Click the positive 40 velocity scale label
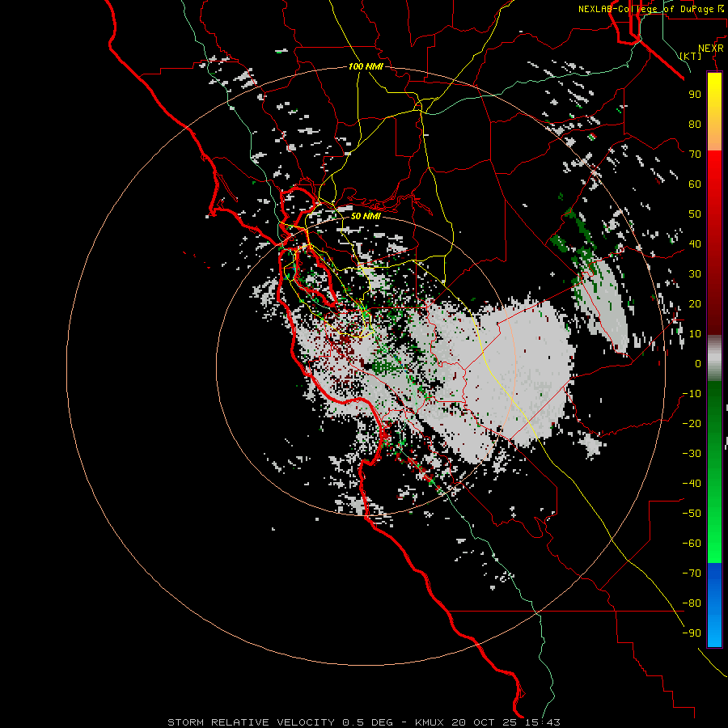Image resolution: width=728 pixels, height=728 pixels. [x=695, y=243]
